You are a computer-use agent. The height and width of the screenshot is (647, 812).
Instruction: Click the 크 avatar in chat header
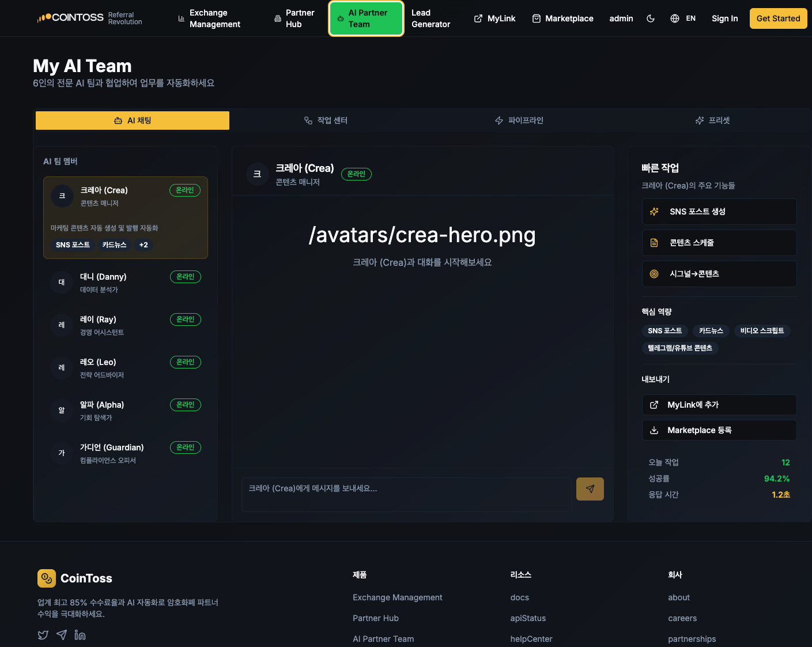tap(258, 174)
